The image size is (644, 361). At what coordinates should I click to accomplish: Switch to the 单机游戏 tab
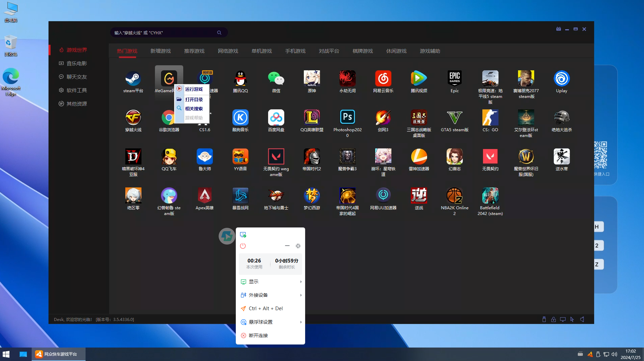tap(262, 51)
